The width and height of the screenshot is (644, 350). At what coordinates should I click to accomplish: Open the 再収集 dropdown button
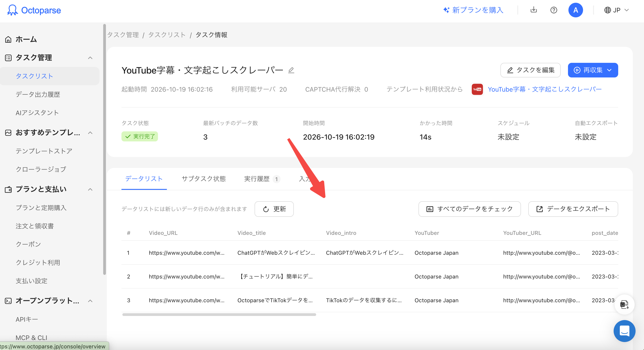(x=593, y=70)
